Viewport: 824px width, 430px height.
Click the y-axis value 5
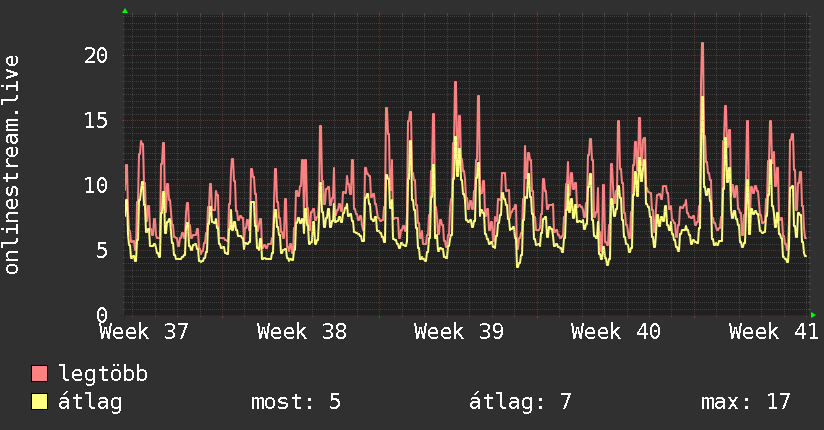[102, 250]
